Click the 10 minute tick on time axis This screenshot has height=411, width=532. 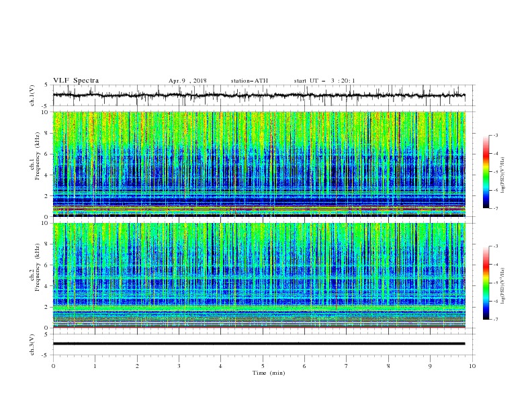pyautogui.click(x=472, y=366)
